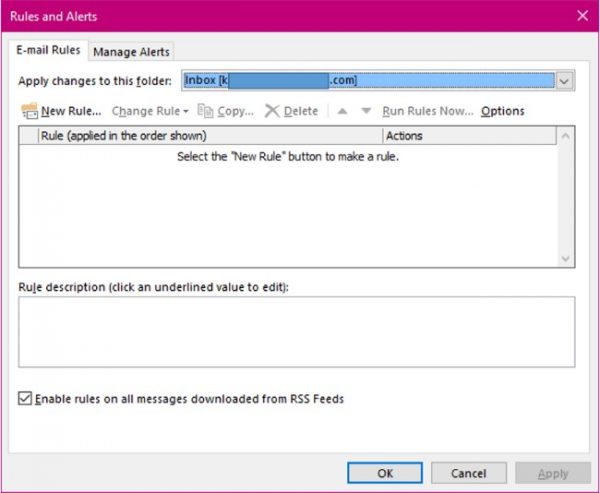600x493 pixels.
Task: Confirm with the OK button
Action: point(385,473)
